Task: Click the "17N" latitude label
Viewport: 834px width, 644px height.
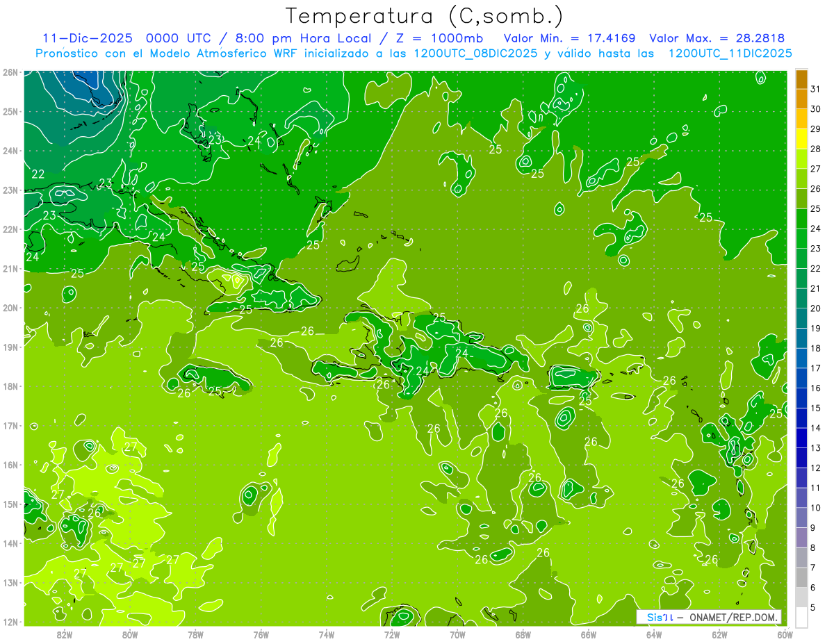Action: tap(10, 425)
